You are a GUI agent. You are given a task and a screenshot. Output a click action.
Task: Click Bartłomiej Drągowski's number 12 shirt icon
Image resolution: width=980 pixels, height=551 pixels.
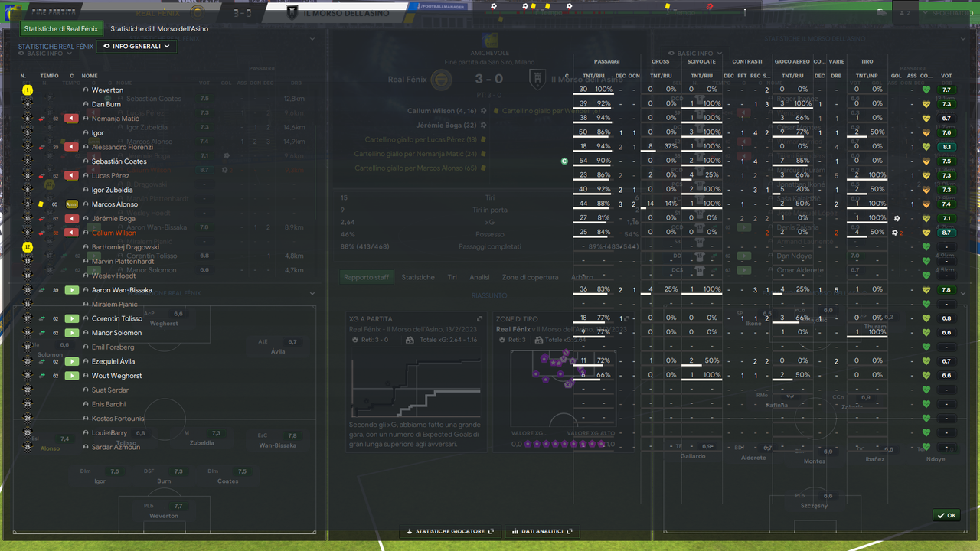click(x=28, y=247)
